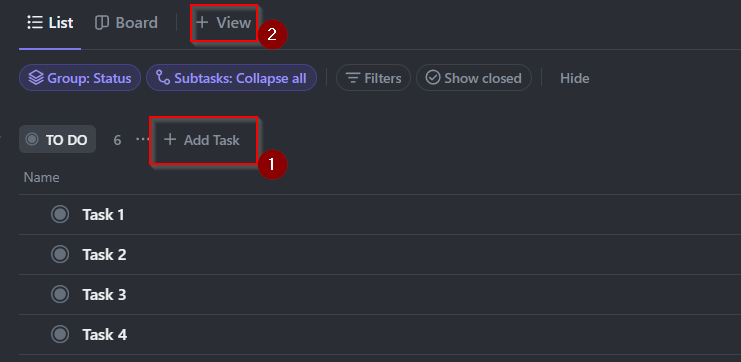Screen dimensions: 741x362
Task: Click the plus icon next to View
Action: coord(202,22)
